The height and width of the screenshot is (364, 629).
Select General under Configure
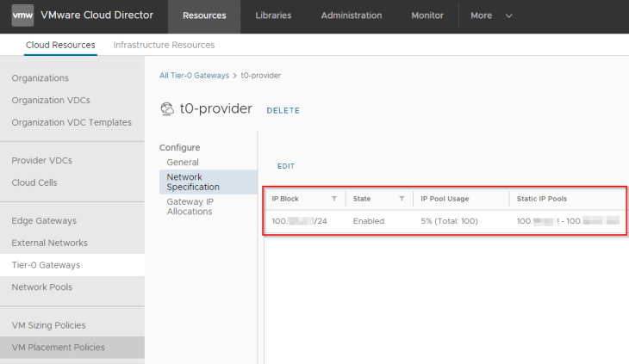(x=183, y=162)
